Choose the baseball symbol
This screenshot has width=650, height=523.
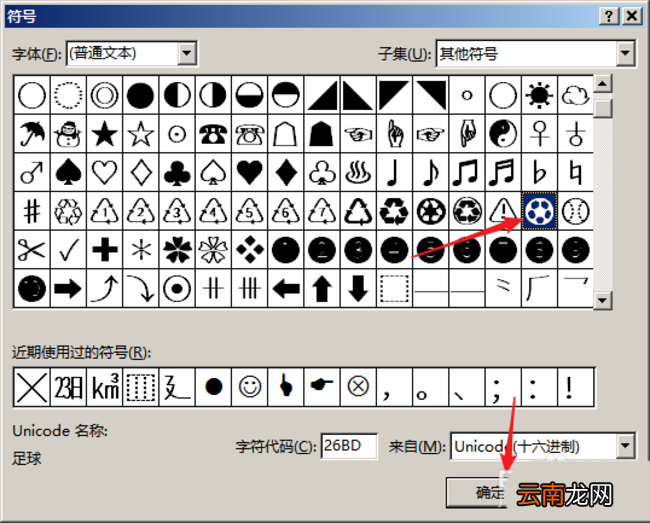(x=575, y=211)
